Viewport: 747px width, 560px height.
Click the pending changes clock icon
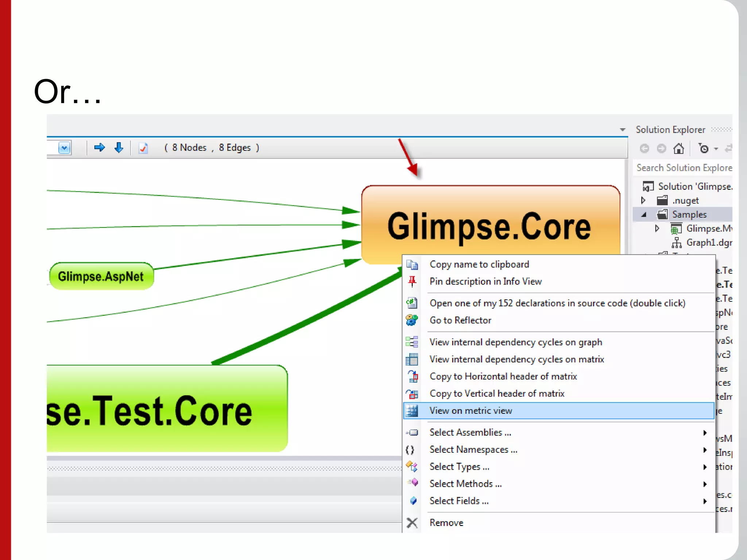click(x=704, y=149)
